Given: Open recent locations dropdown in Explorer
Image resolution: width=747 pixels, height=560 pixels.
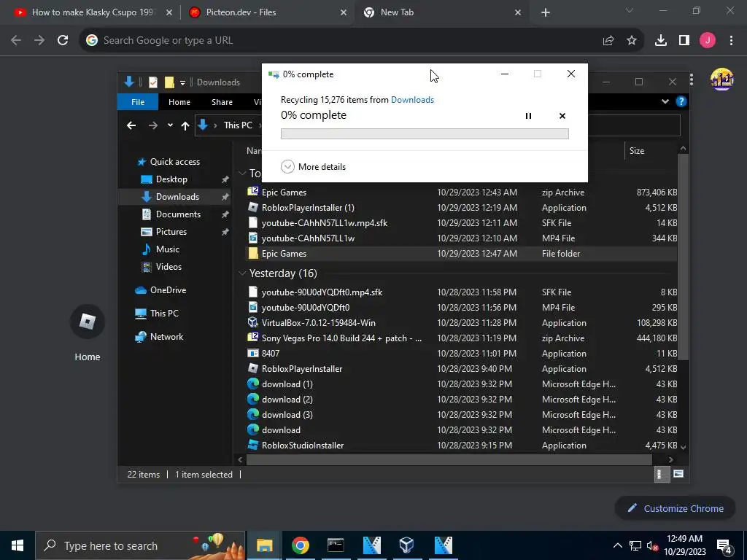Looking at the screenshot, I should click(170, 125).
